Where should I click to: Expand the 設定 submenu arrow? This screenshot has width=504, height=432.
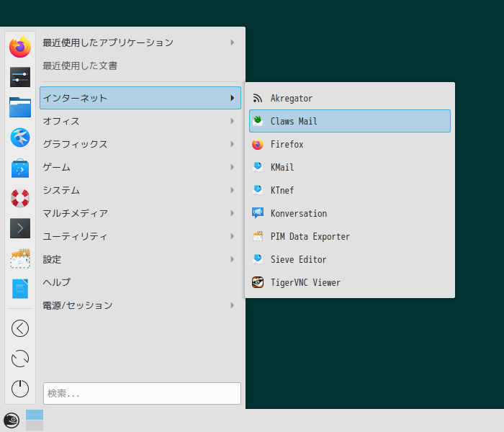pyautogui.click(x=233, y=259)
